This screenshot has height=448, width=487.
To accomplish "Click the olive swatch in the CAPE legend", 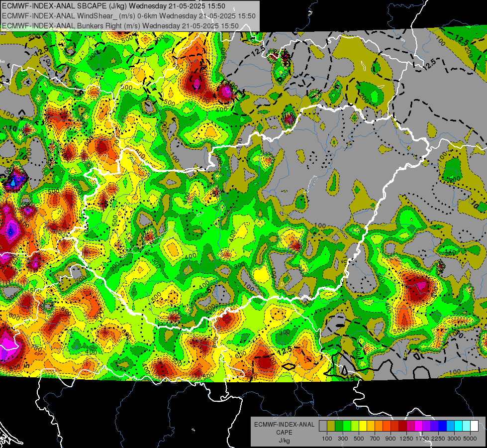I will [x=331, y=426].
